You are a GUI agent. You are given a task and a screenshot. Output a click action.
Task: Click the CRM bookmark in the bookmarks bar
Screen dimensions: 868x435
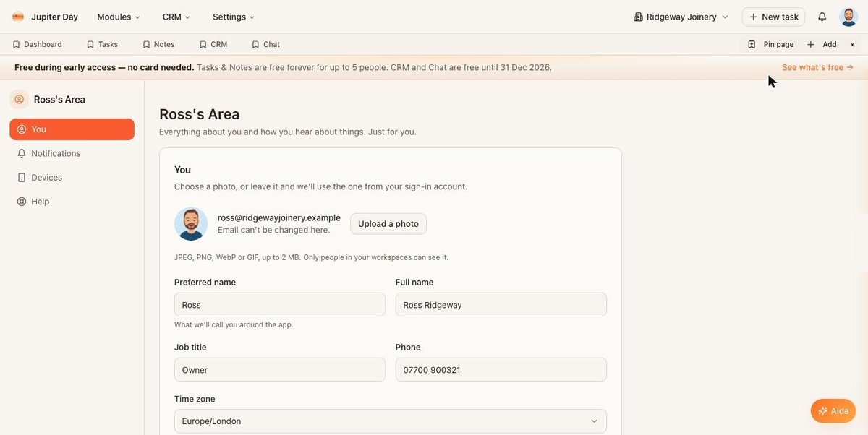(213, 44)
